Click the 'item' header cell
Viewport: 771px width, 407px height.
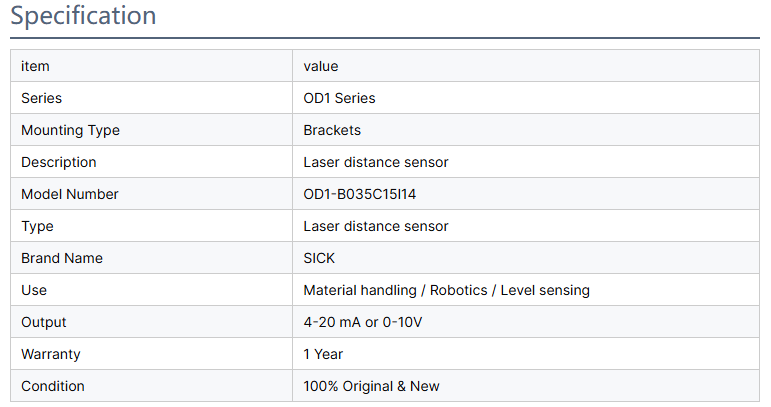(35, 66)
